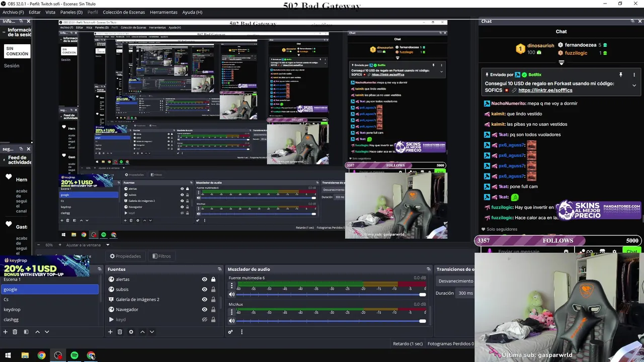Unlock the alertas source
The height and width of the screenshot is (362, 644).
(213, 279)
